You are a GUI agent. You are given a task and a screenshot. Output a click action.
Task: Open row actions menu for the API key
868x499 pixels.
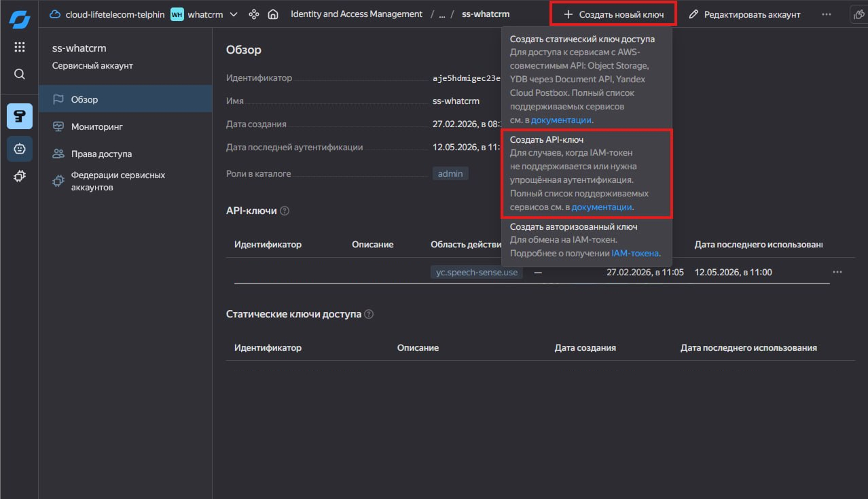point(837,273)
